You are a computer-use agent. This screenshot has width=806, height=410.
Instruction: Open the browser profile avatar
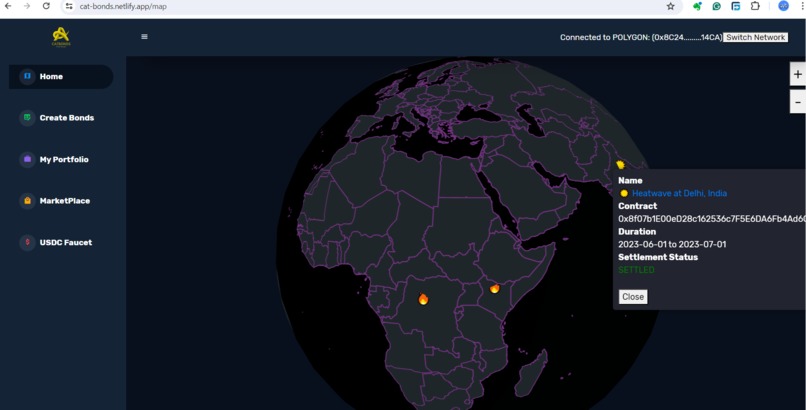783,6
